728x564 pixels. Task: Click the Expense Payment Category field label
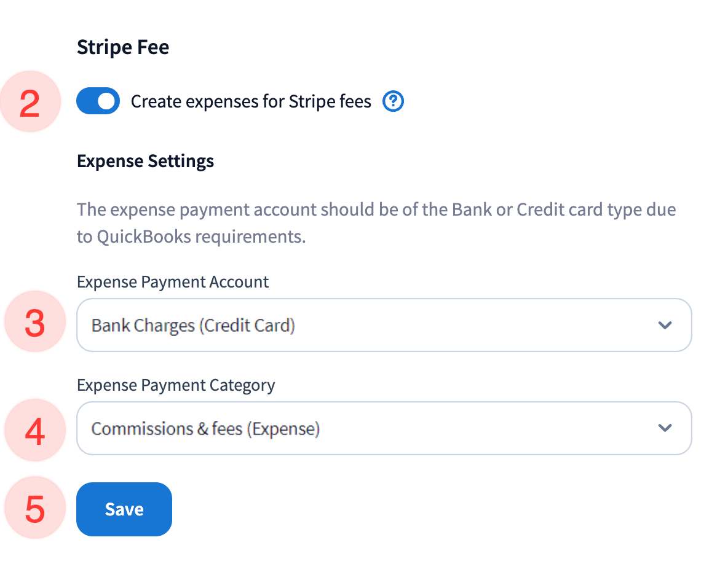coord(176,385)
